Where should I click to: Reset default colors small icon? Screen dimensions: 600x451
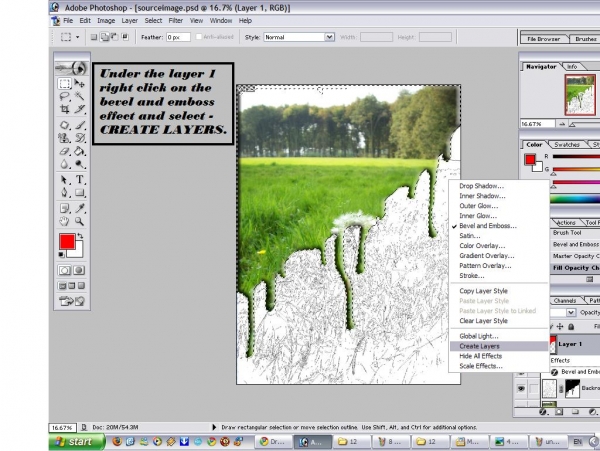point(61,254)
